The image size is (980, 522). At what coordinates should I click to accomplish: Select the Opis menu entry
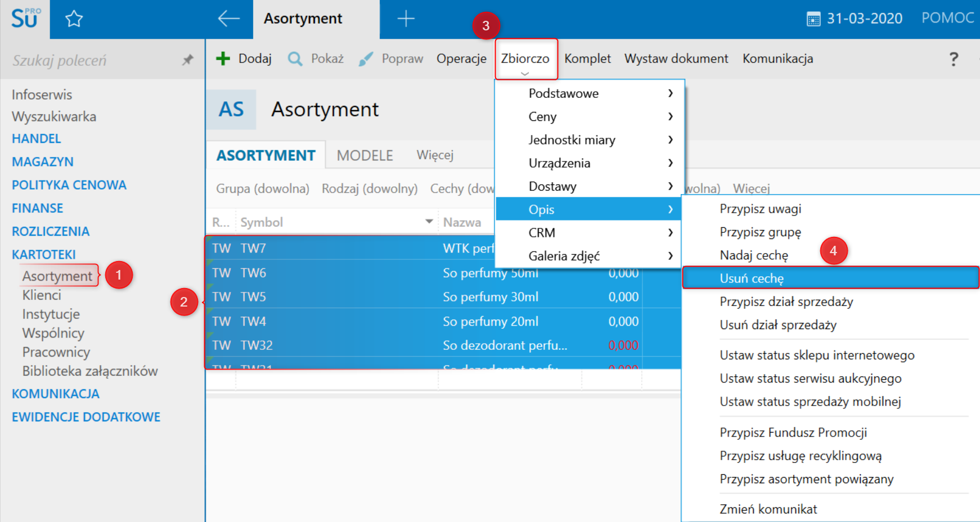[x=588, y=209]
